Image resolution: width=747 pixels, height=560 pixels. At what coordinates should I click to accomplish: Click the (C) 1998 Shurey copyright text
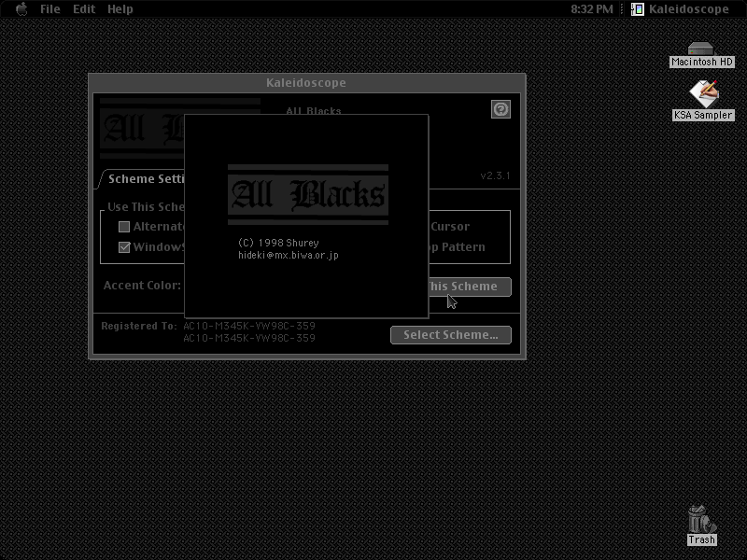[278, 243]
